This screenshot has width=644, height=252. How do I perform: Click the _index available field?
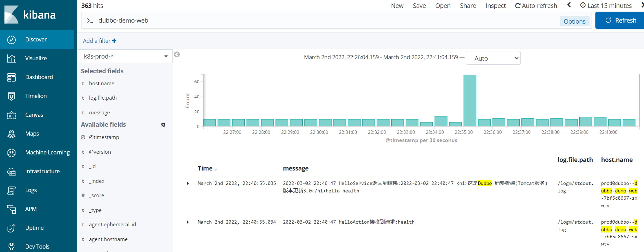click(97, 181)
